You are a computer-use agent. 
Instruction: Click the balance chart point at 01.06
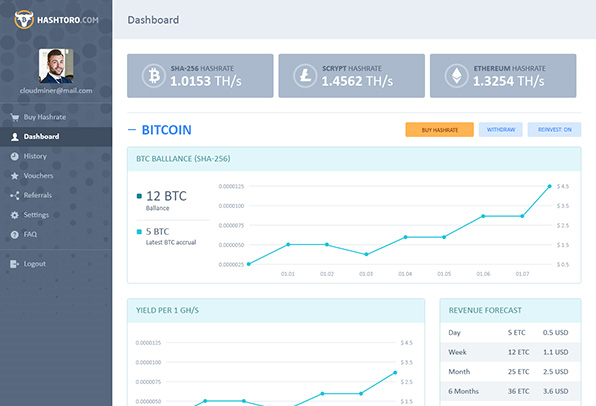click(x=483, y=216)
